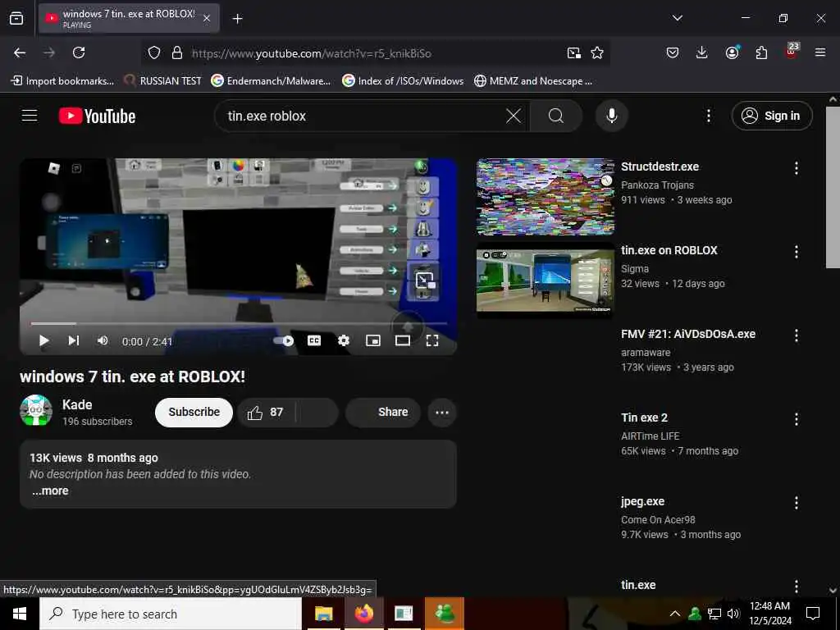The height and width of the screenshot is (630, 840).
Task: Open a new tab with plus button
Action: [x=237, y=19]
